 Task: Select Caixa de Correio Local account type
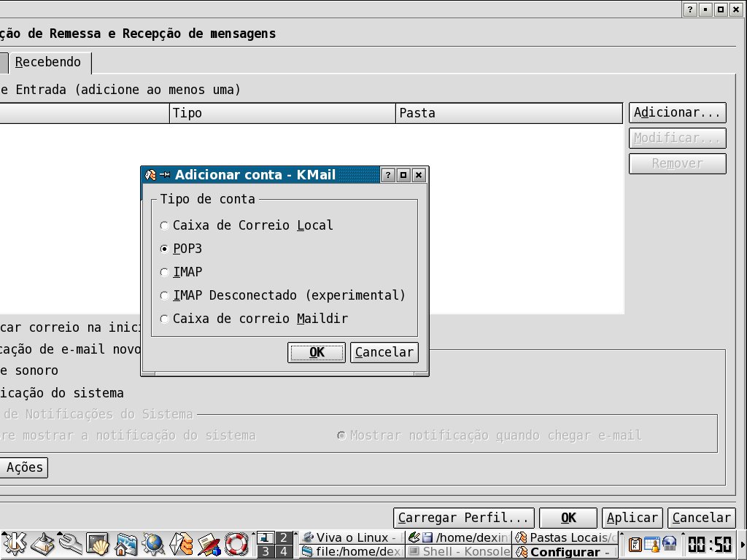(x=247, y=225)
